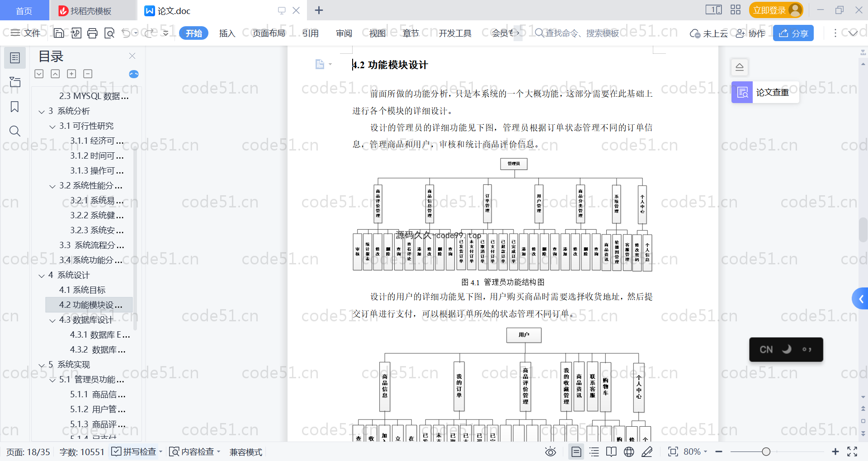The image size is (868, 461).
Task: Expand all outline levels in the 目录 pane
Action: click(x=39, y=74)
